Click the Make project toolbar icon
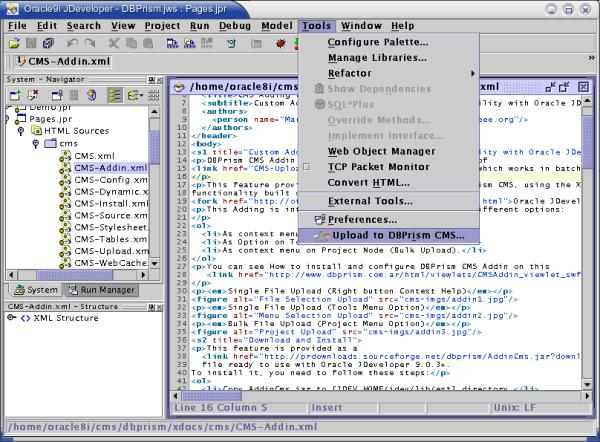Screen dimensions: 600x442 point(173,43)
